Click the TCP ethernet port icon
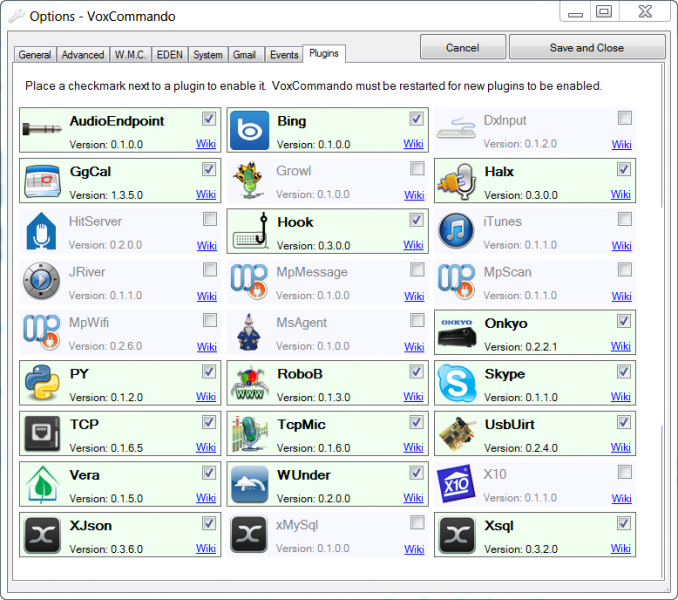Image resolution: width=678 pixels, height=600 pixels. [42, 434]
